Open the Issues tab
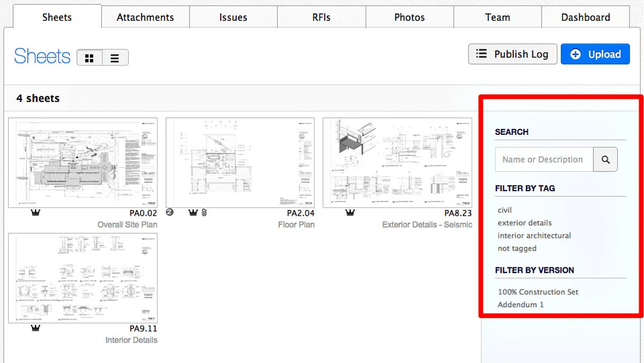644x363 pixels. click(233, 17)
